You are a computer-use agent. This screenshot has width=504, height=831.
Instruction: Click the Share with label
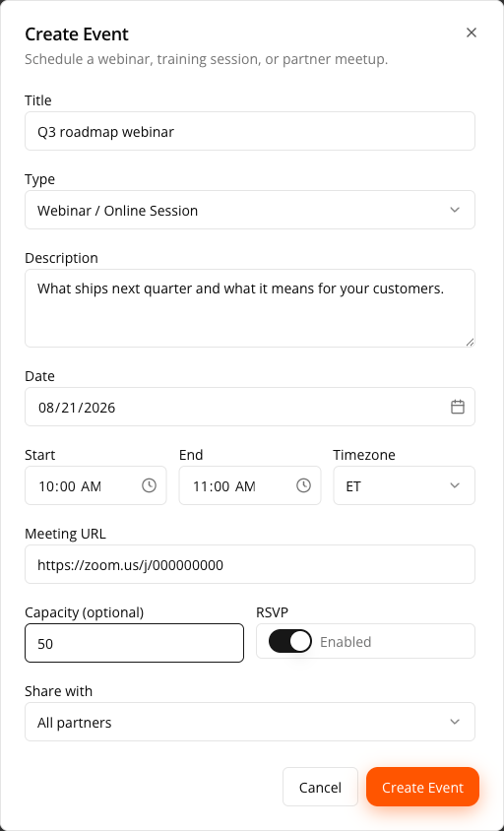58,691
